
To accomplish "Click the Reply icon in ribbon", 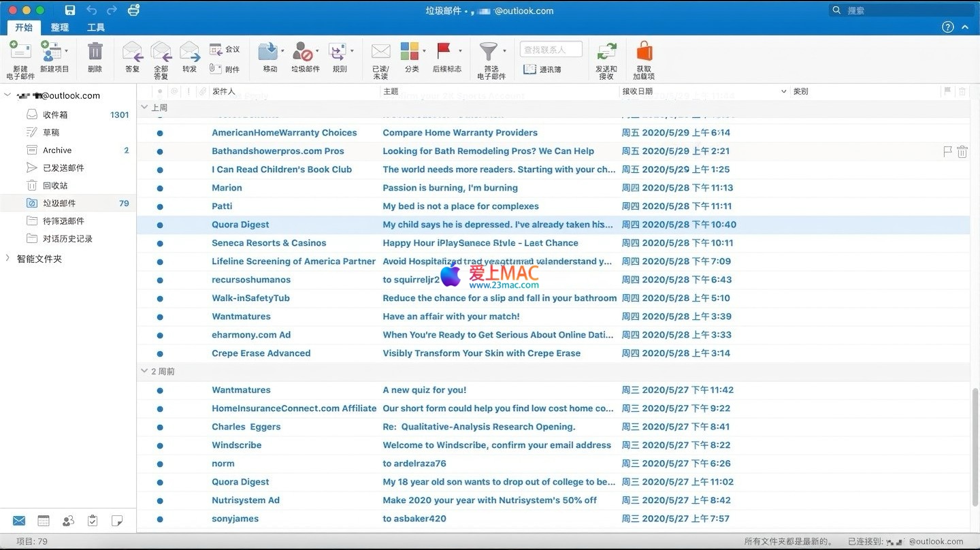I will click(x=132, y=52).
